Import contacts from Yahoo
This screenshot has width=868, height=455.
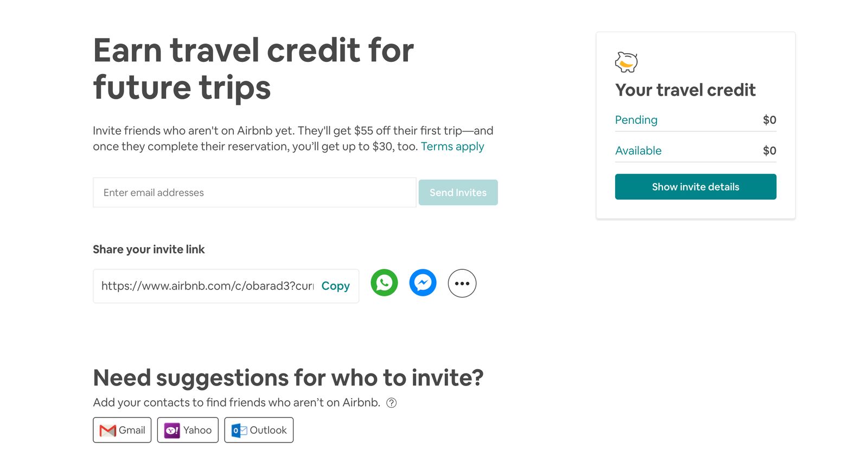pos(188,430)
